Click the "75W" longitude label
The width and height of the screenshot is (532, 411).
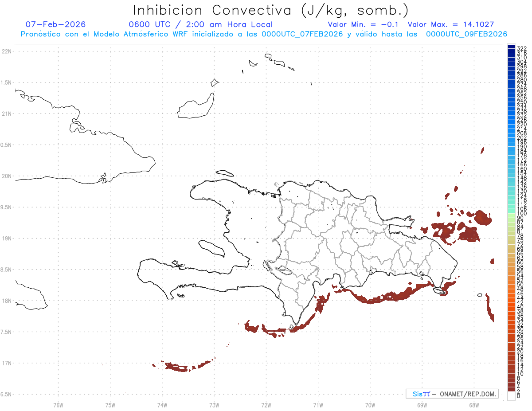point(110,405)
